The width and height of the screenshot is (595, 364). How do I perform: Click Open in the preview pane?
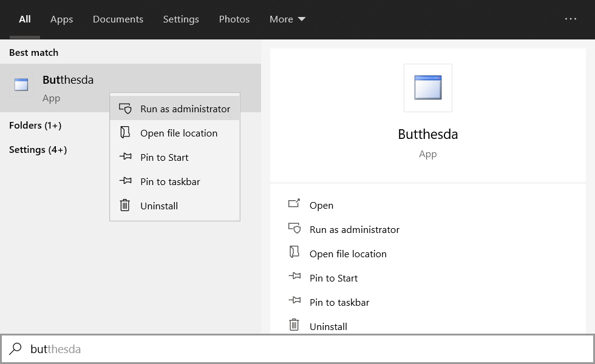321,205
